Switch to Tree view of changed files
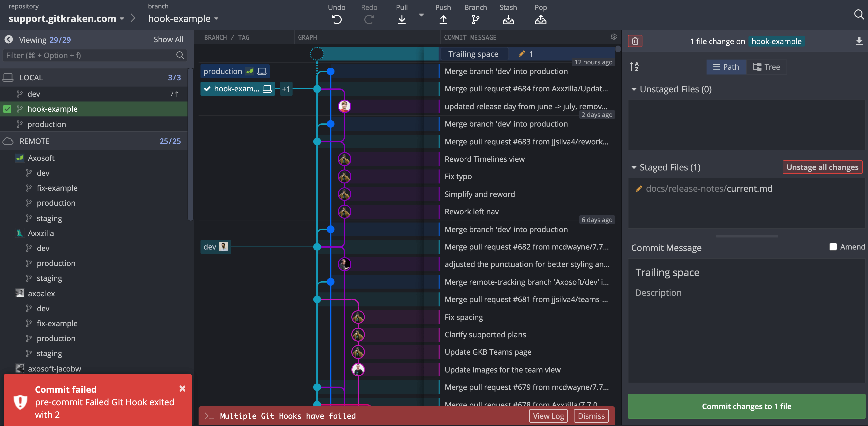The height and width of the screenshot is (426, 868). pos(766,67)
